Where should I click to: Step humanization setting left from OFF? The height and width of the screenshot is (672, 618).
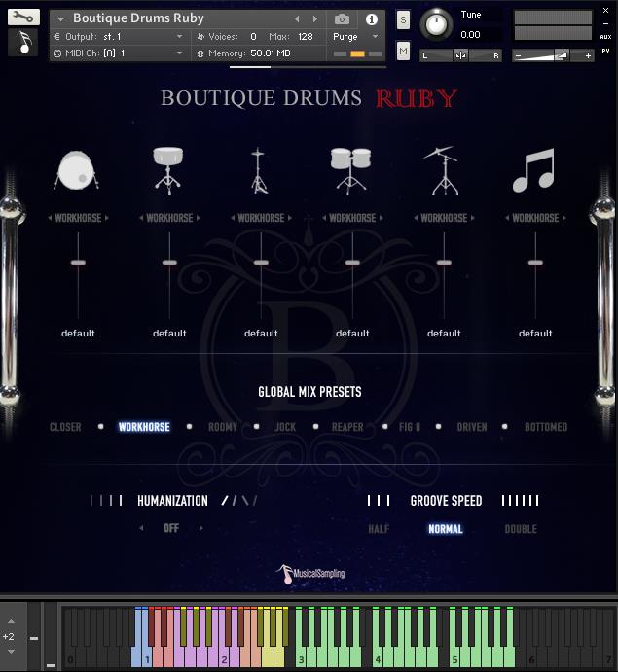[141, 528]
